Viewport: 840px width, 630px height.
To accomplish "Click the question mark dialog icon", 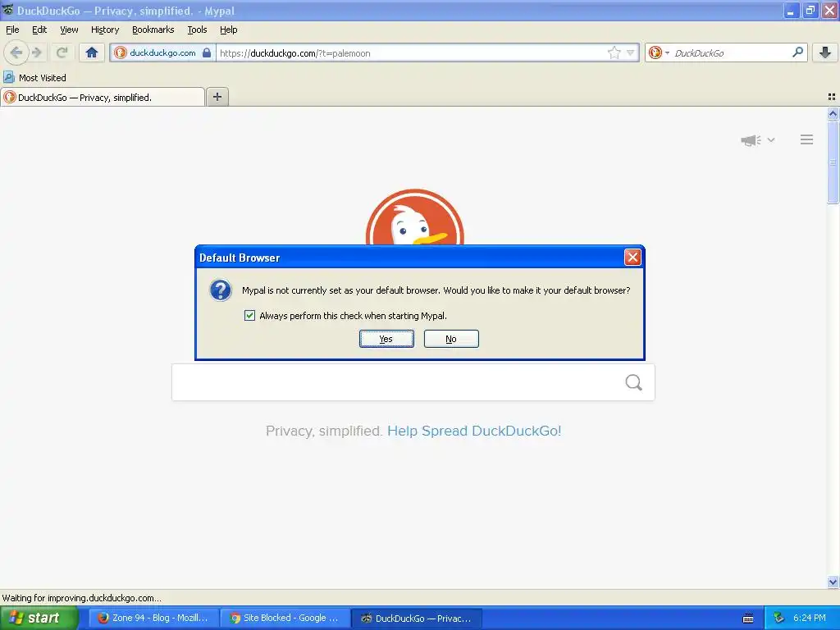I will [220, 290].
